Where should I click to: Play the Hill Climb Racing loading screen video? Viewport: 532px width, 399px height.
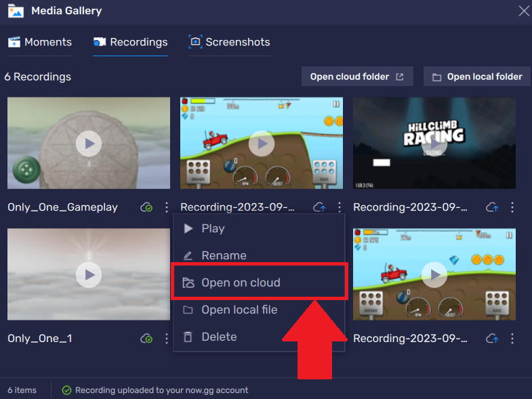coord(434,143)
